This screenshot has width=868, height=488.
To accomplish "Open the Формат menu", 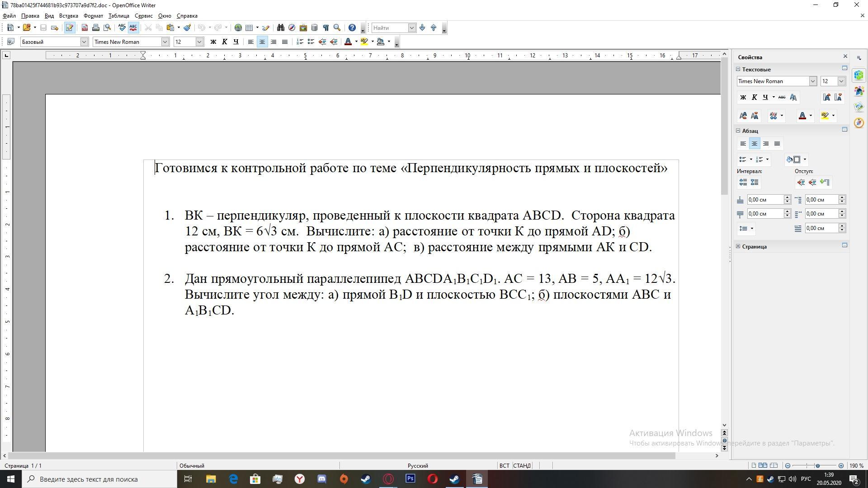I will pyautogui.click(x=93, y=16).
